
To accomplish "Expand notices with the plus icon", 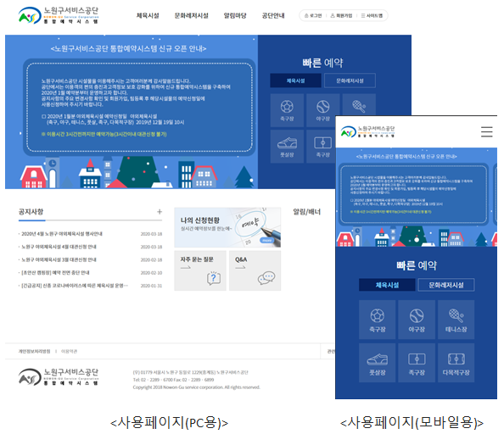I will pos(160,212).
